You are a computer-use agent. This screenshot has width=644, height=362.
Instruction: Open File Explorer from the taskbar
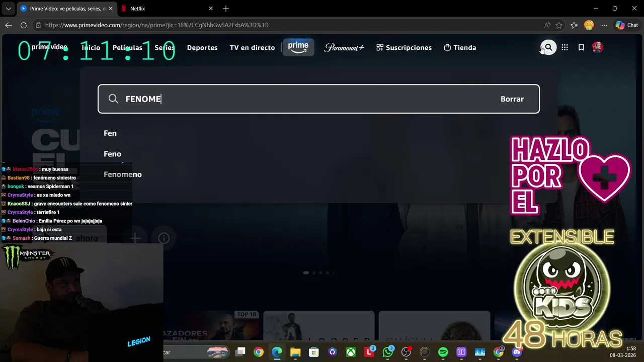(x=295, y=352)
